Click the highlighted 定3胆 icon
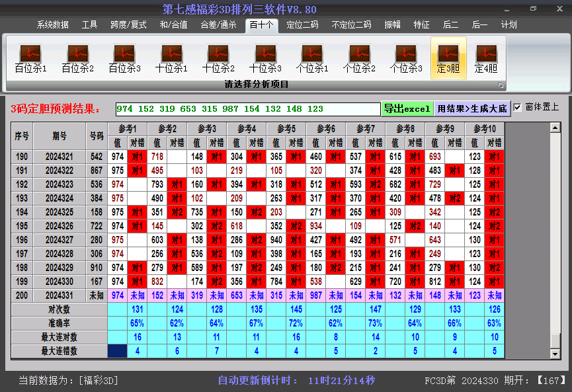 click(448, 58)
